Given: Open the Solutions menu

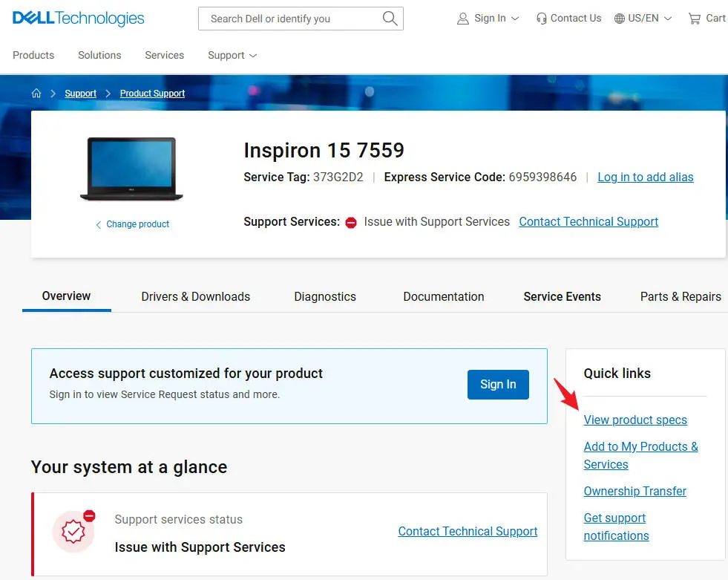Looking at the screenshot, I should tap(99, 55).
